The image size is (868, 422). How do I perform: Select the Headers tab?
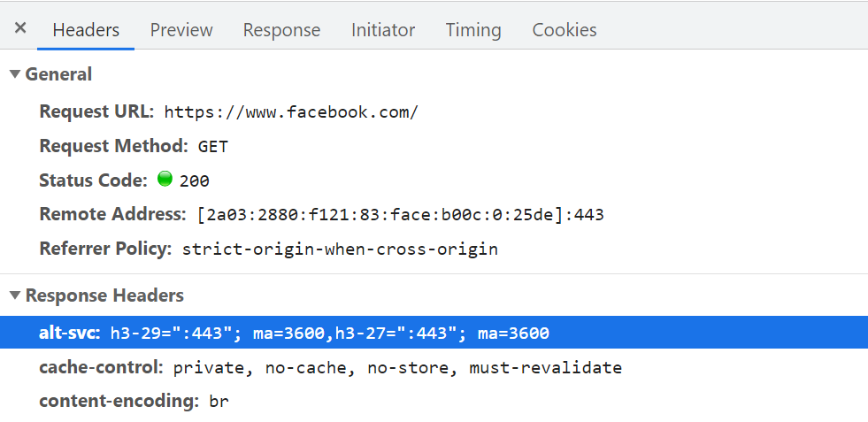pos(86,29)
